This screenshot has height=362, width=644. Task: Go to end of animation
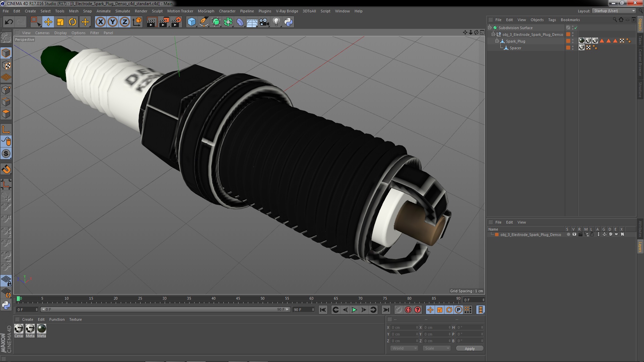pos(386,310)
